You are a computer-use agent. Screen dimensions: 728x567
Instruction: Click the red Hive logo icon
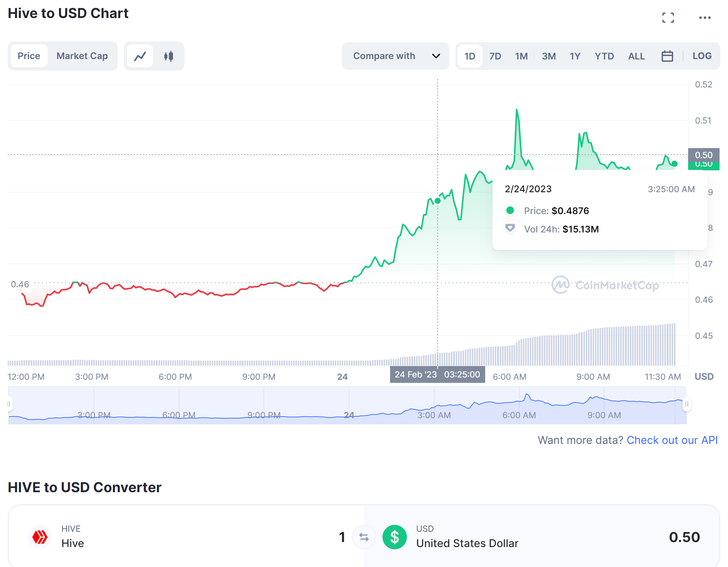40,537
